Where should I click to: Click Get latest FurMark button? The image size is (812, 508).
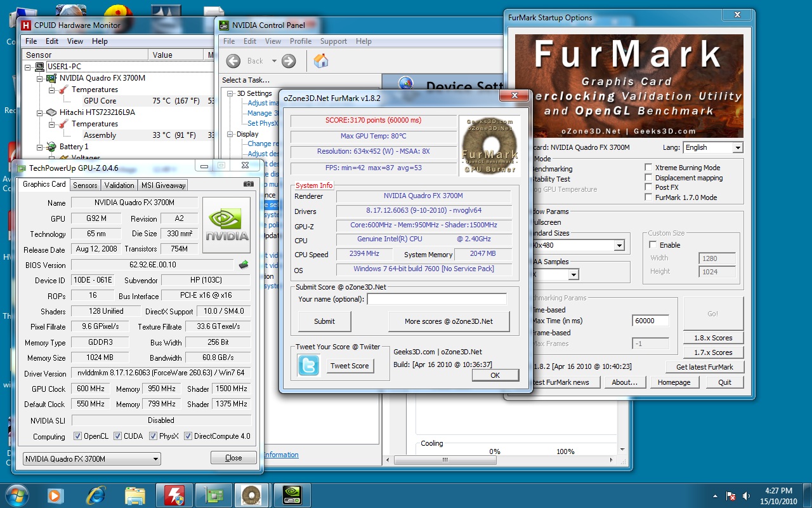click(704, 367)
